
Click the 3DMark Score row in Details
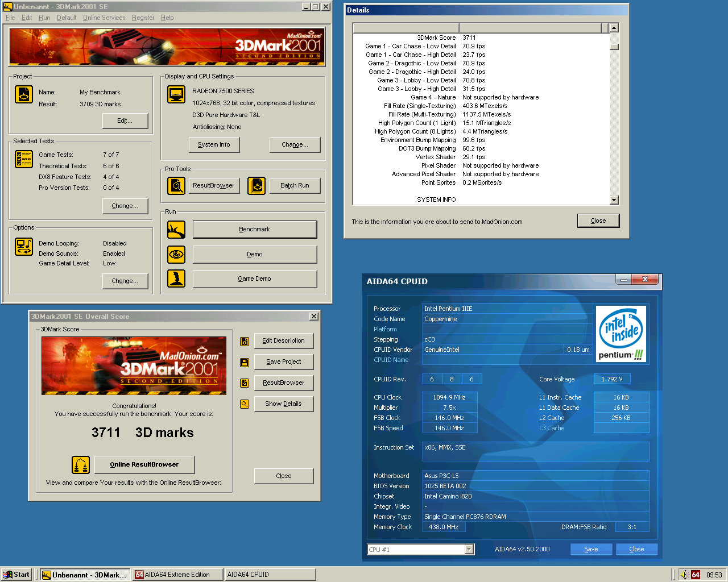click(x=481, y=38)
